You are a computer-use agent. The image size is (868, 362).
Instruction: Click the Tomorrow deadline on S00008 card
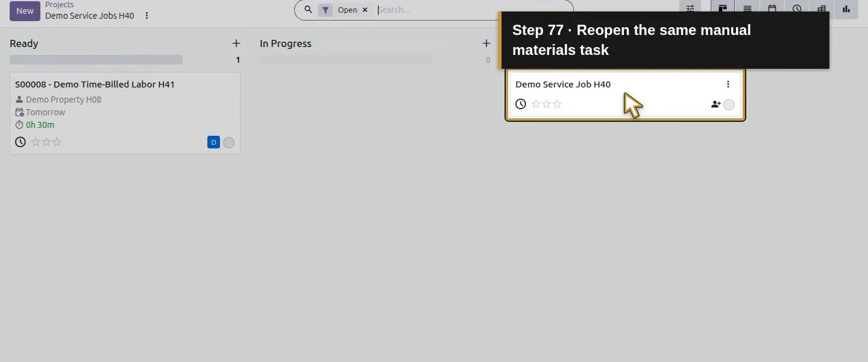pos(45,112)
